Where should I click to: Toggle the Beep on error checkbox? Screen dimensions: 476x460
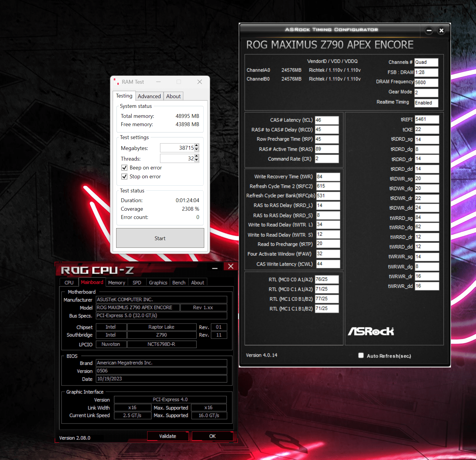(124, 168)
